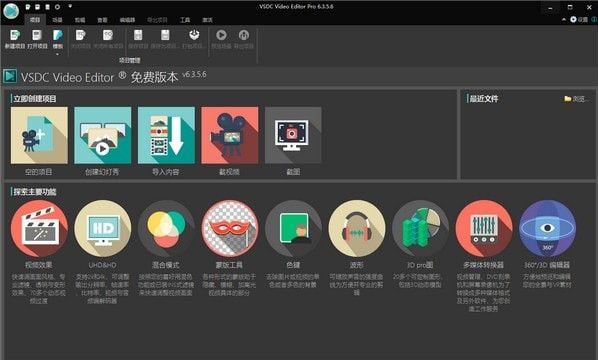This screenshot has width=598, height=360.
Task: Open the quick access toolbar dropdown arrow
Action: click(x=70, y=6)
